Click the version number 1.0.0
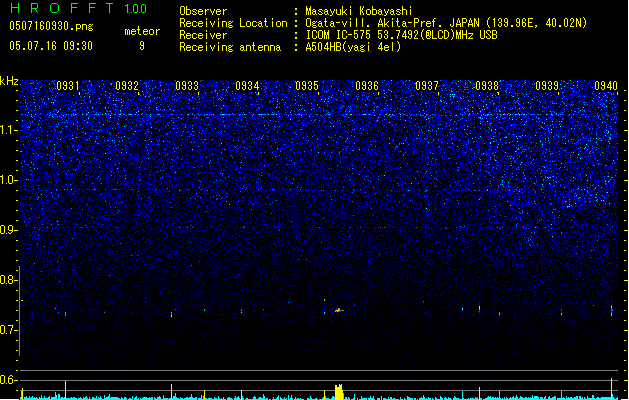This screenshot has height=400, width=629. coord(135,8)
